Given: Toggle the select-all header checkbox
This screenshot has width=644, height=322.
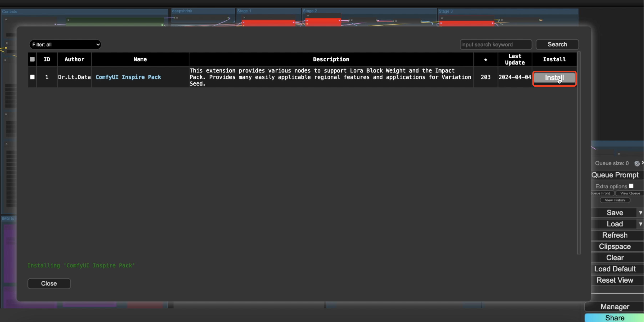Looking at the screenshot, I should point(32,59).
